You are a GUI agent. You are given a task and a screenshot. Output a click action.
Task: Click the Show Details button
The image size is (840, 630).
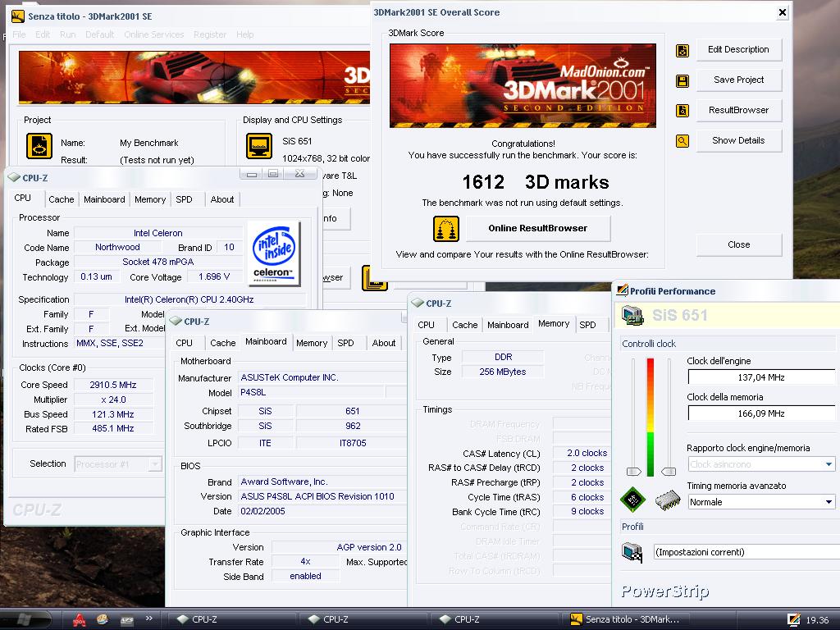coord(739,140)
